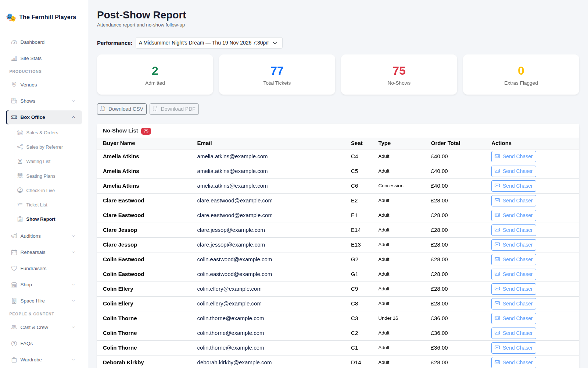Image resolution: width=588 pixels, height=368 pixels.
Task: Click the FAQs question mark icon
Action: click(14, 344)
